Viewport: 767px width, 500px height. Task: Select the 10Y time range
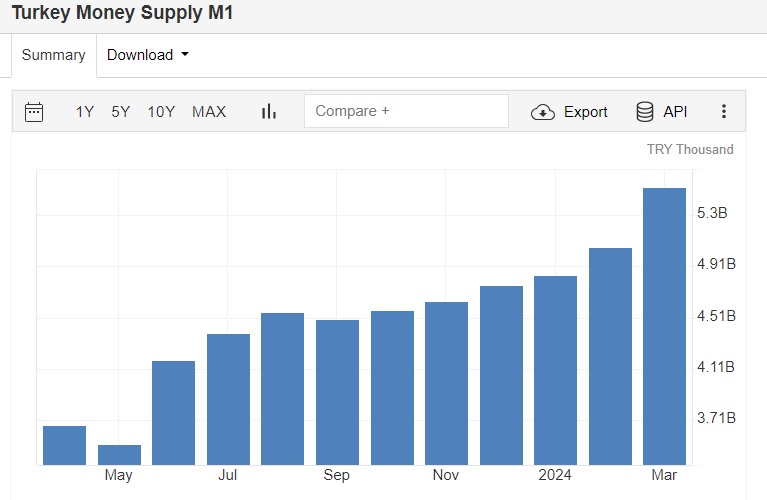(x=161, y=112)
